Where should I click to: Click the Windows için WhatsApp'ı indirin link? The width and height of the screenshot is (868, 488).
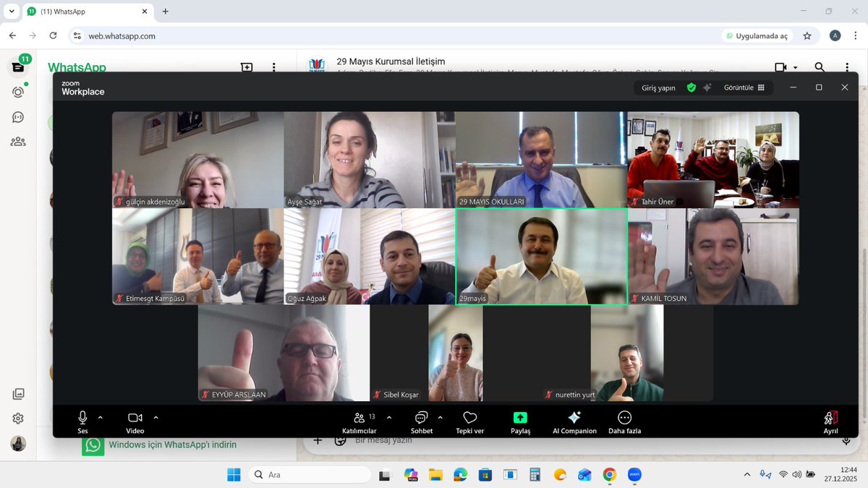click(x=172, y=445)
